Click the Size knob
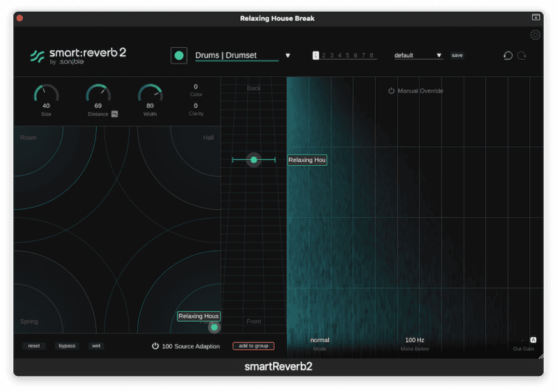 click(x=46, y=93)
